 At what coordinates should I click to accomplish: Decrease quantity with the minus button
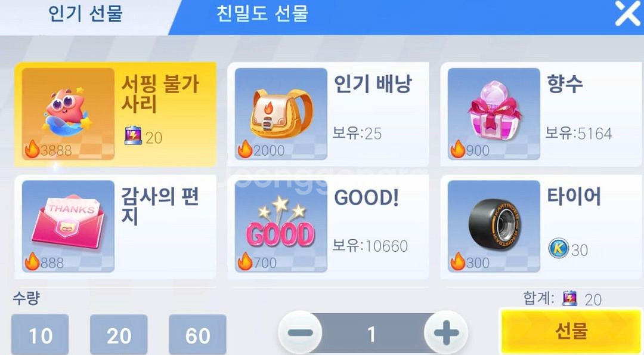pyautogui.click(x=300, y=333)
